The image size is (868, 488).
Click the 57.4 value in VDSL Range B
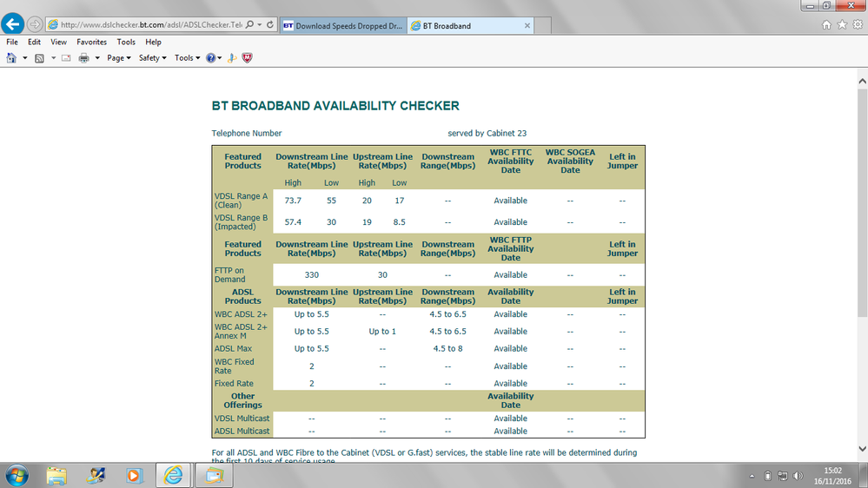coord(293,222)
